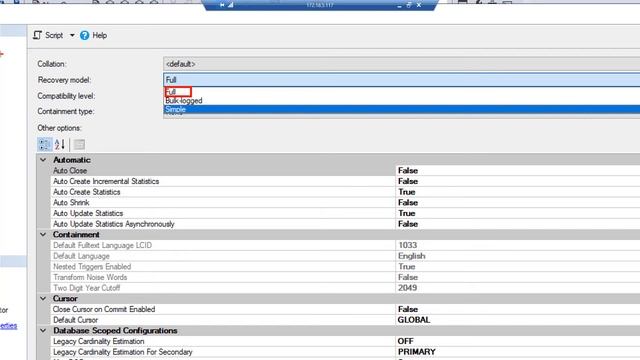Screen dimensions: 640x360
Task: Select Two Digit Year Cutoff row
Action: click(x=223, y=288)
